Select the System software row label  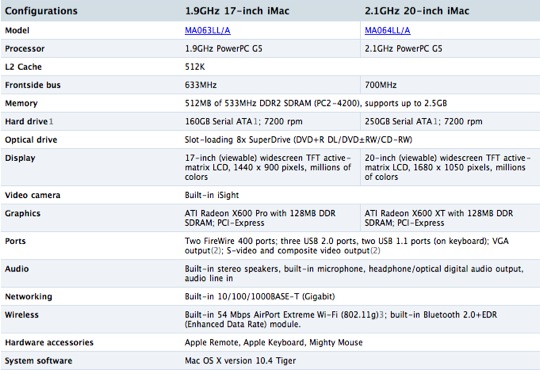click(38, 361)
